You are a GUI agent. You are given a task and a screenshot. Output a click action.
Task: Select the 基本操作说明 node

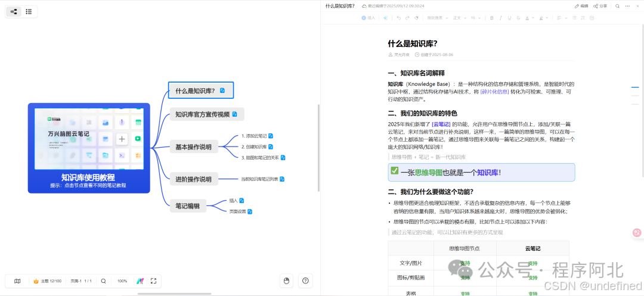point(194,147)
